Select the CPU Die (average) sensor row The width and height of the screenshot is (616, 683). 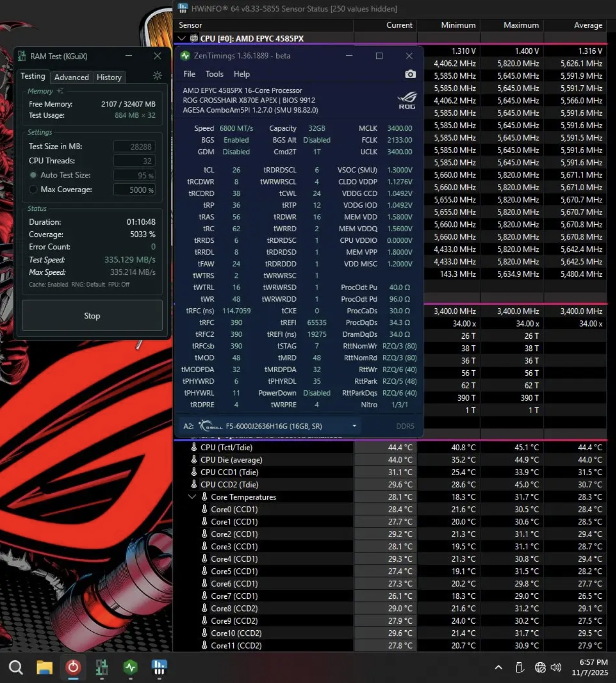tap(390, 459)
